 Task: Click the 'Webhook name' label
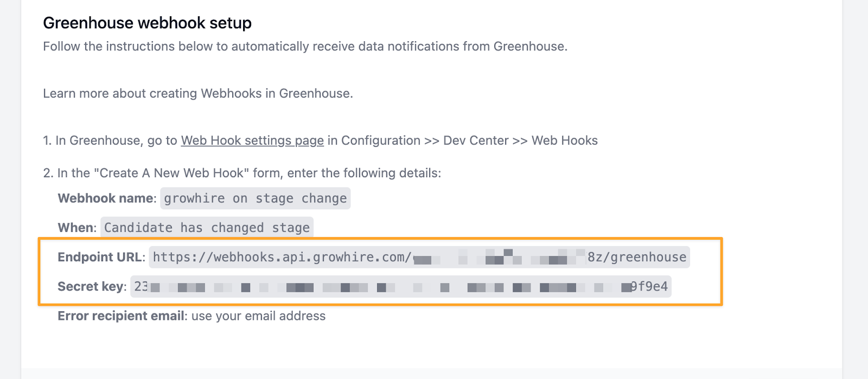pyautogui.click(x=106, y=198)
